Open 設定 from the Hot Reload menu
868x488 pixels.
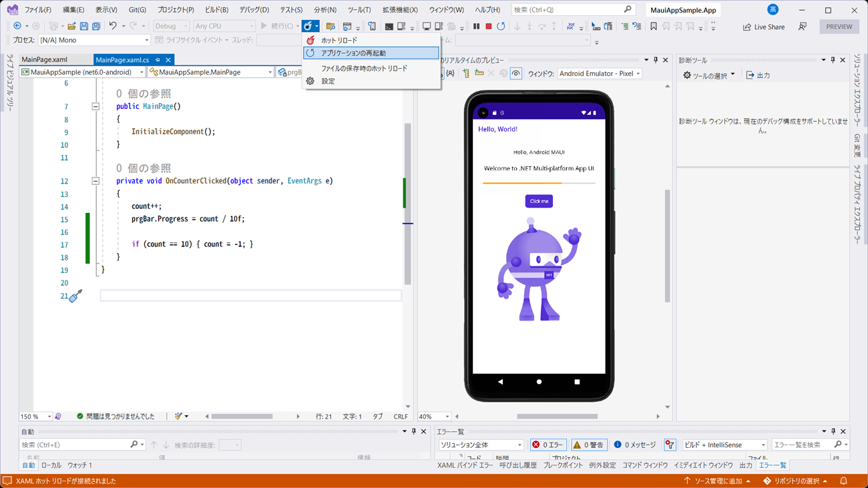pos(371,81)
